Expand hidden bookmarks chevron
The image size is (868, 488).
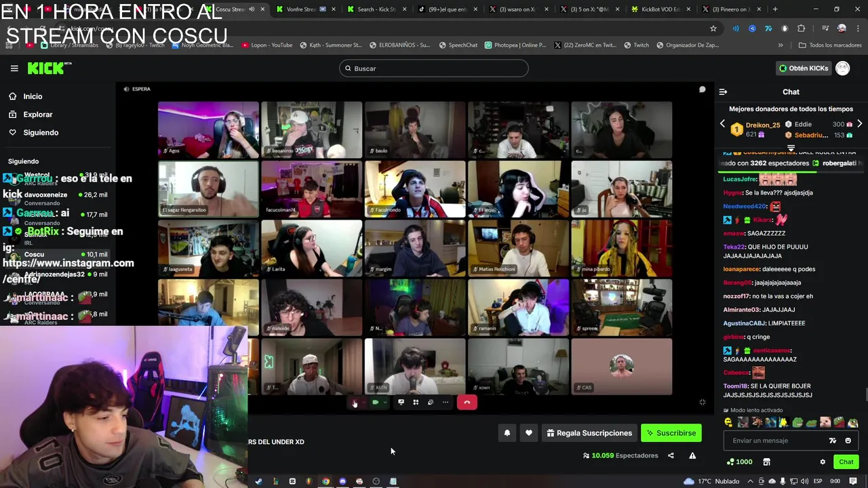coord(780,45)
